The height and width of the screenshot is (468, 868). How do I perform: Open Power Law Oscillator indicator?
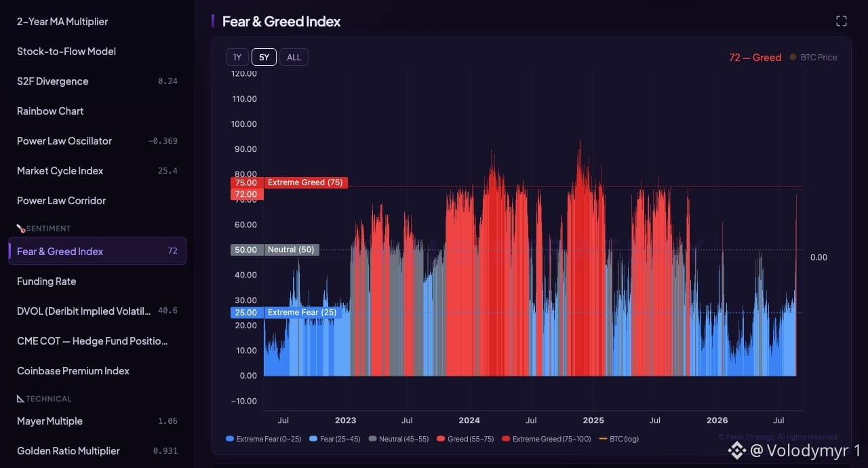click(x=97, y=141)
